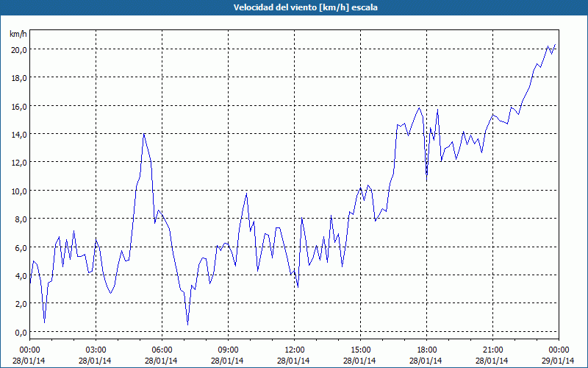
Task: Click the wind speed minimum near 07:00
Action: coord(187,324)
